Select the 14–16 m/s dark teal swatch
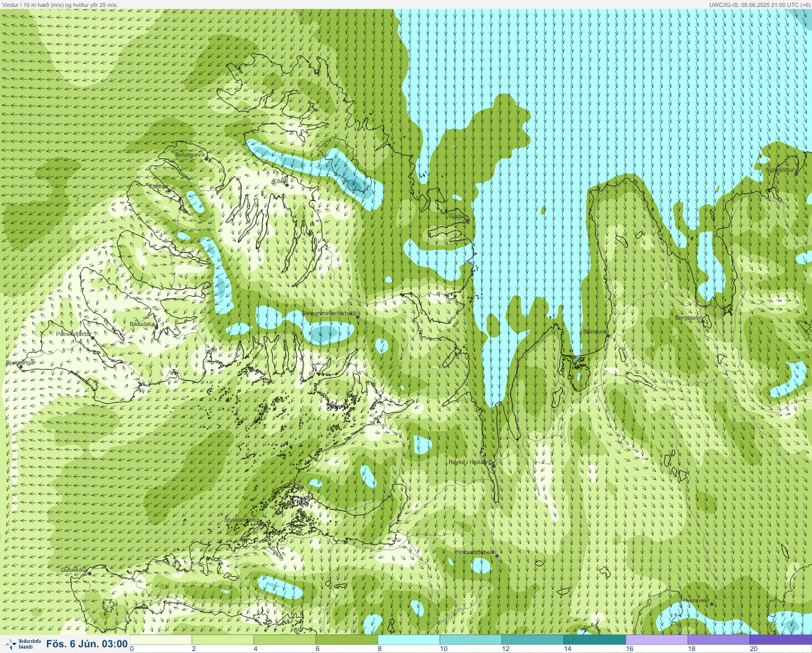The image size is (812, 653). (x=595, y=640)
